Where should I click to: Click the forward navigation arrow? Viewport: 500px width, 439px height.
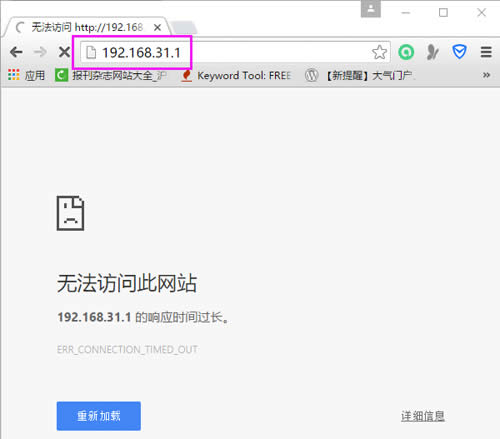click(x=40, y=52)
